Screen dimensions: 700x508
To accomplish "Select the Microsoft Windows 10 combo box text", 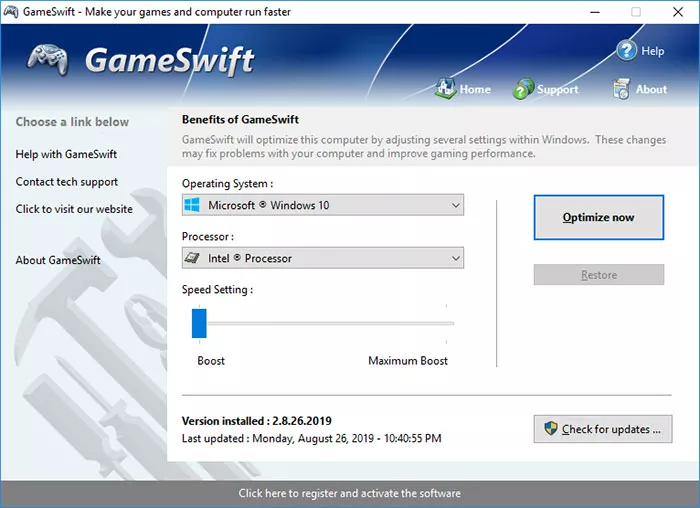I will tap(269, 205).
